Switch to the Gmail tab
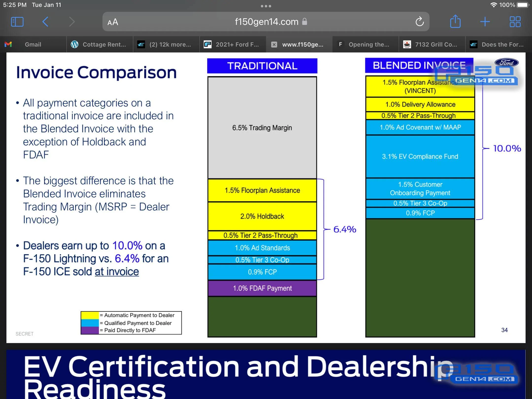The image size is (532, 399). 33,44
